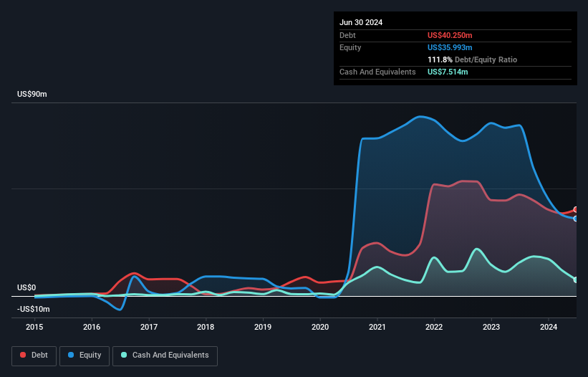This screenshot has height=377, width=588.
Task: Select the blue Equity endpoint marker
Action: pyautogui.click(x=576, y=219)
